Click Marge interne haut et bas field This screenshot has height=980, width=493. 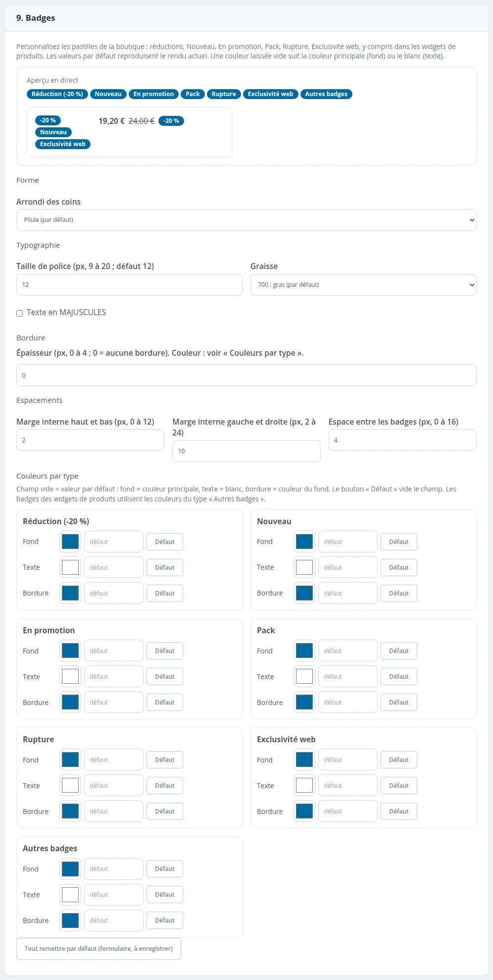(90, 440)
